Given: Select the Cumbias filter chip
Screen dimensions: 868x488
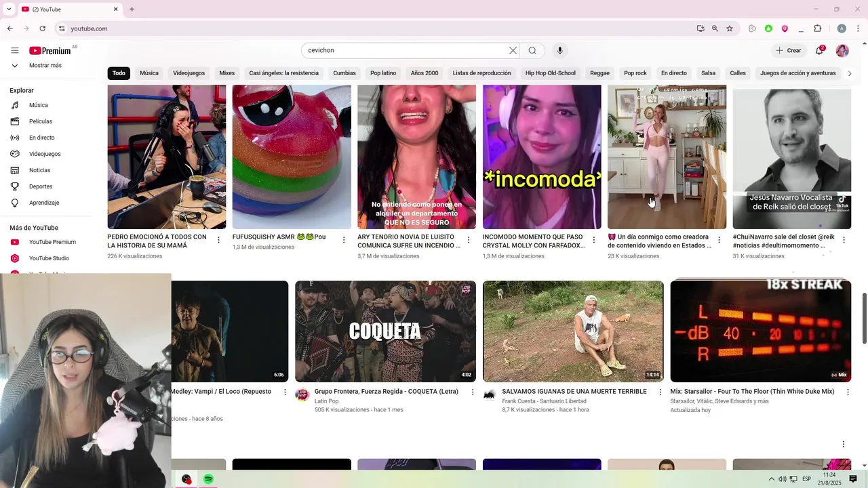Looking at the screenshot, I should point(344,73).
